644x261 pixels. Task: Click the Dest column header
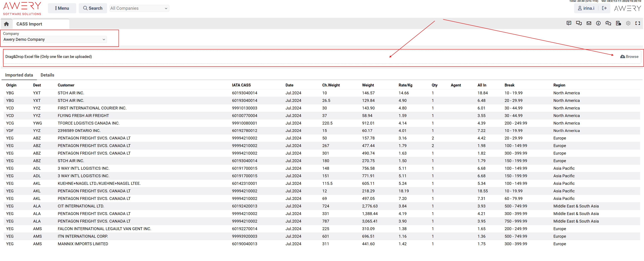click(37, 85)
